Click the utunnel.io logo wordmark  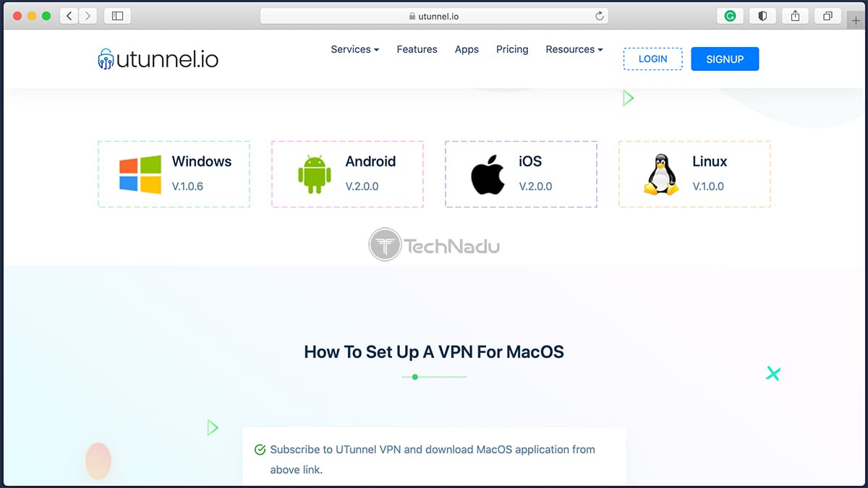coord(168,59)
